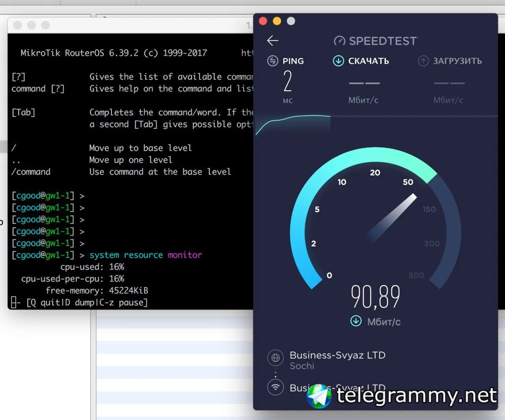Click the gauge tick label 10
The image size is (505, 420).
[342, 182]
